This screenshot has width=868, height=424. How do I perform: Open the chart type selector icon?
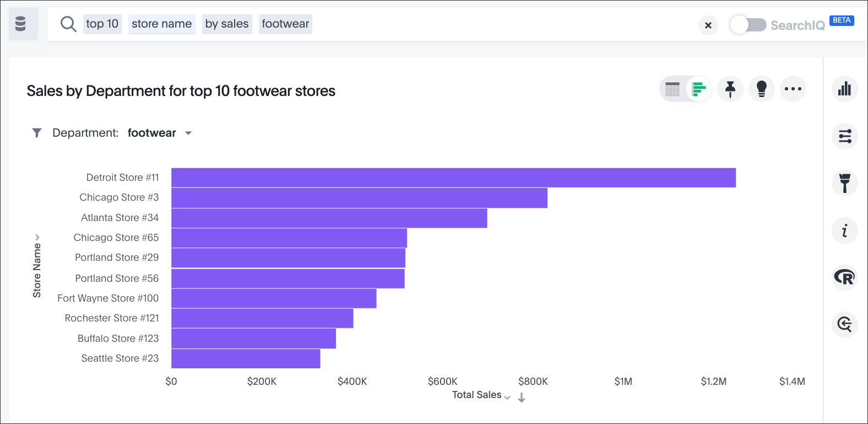tap(844, 89)
